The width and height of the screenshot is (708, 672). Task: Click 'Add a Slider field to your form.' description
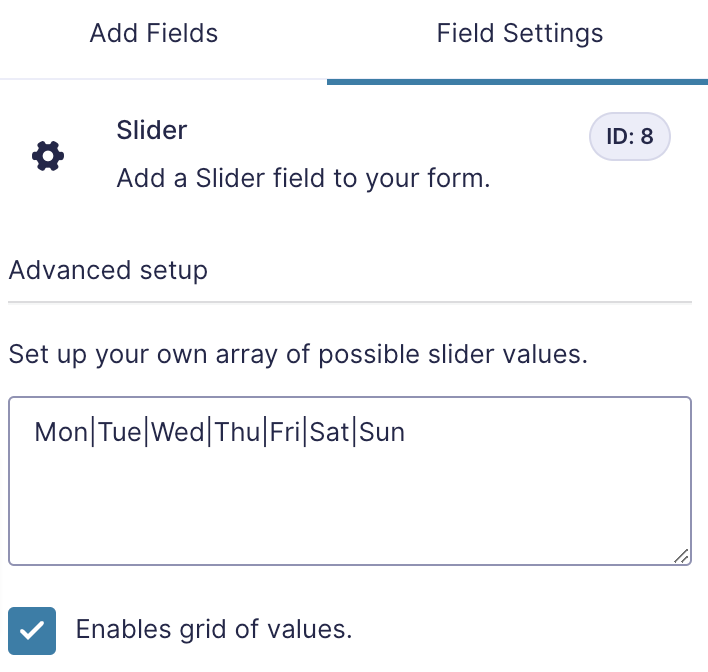[303, 178]
